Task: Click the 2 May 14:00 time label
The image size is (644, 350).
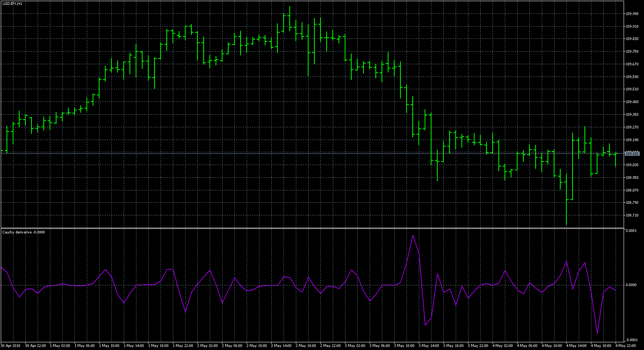Action: pyautogui.click(x=281, y=346)
